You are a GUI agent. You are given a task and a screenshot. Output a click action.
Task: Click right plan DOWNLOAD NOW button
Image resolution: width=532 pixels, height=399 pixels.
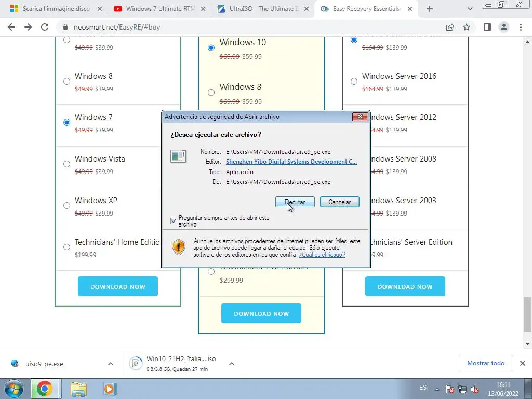click(405, 286)
